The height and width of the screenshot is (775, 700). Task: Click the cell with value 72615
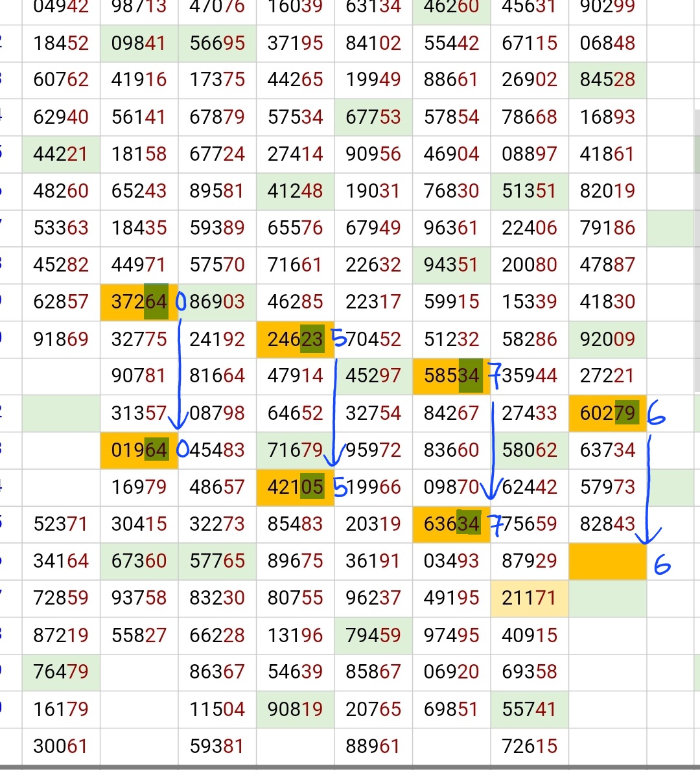529,746
